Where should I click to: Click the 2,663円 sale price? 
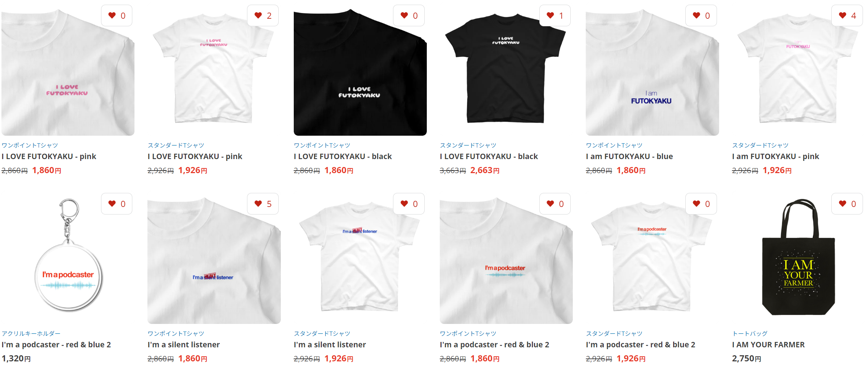pyautogui.click(x=485, y=170)
